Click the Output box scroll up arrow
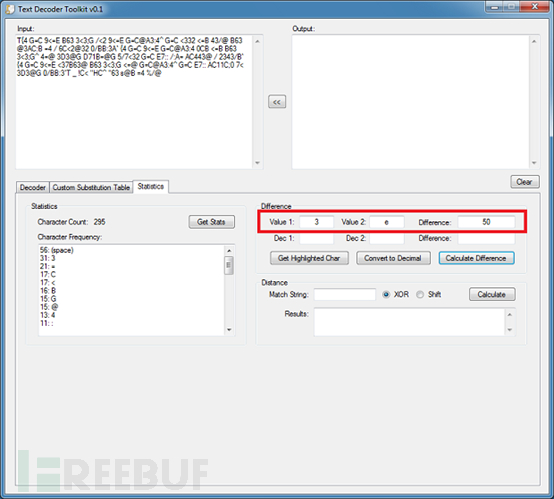Image resolution: width=554 pixels, height=499 pixels. click(x=534, y=42)
